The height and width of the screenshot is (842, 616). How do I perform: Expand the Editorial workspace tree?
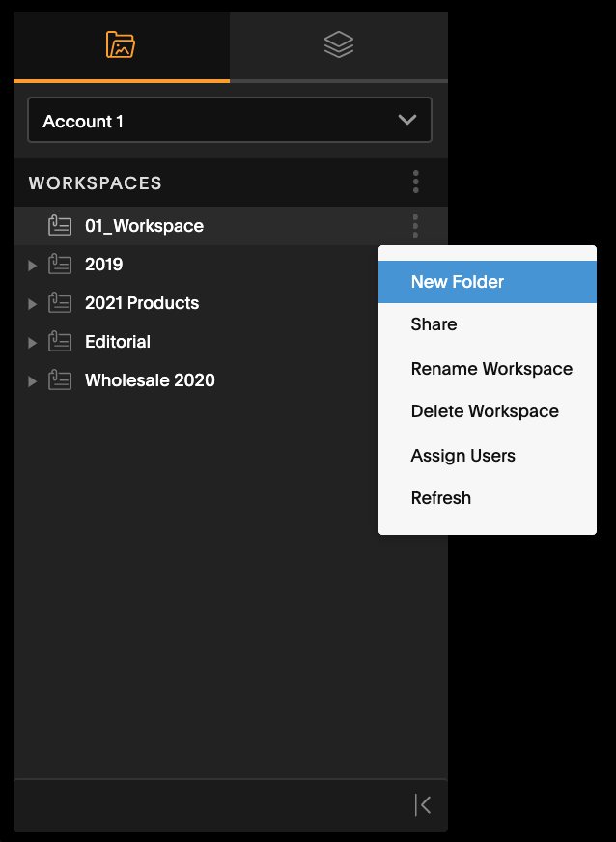tap(32, 343)
